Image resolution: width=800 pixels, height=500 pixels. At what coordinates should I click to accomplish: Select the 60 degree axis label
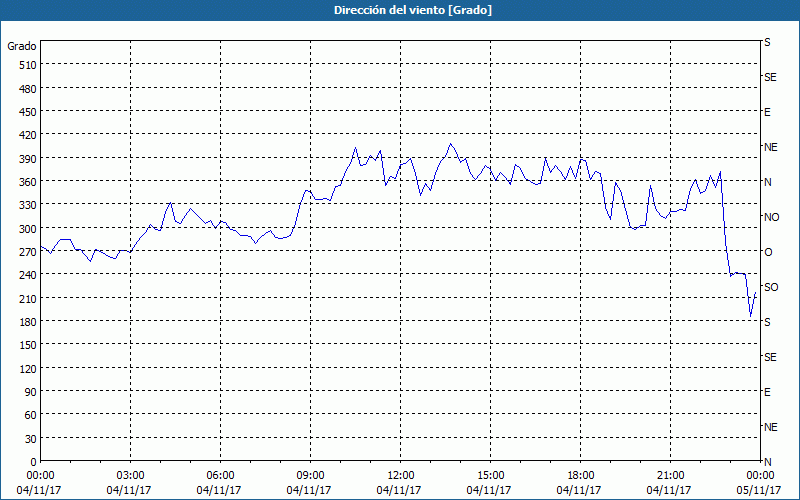tap(32, 415)
